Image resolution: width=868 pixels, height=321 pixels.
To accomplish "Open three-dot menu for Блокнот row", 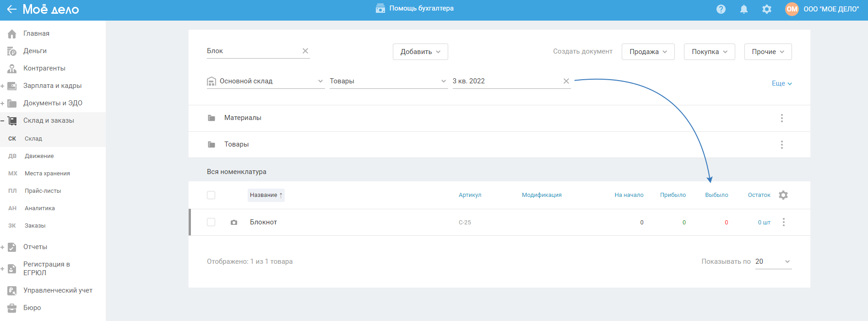I will click(x=784, y=222).
